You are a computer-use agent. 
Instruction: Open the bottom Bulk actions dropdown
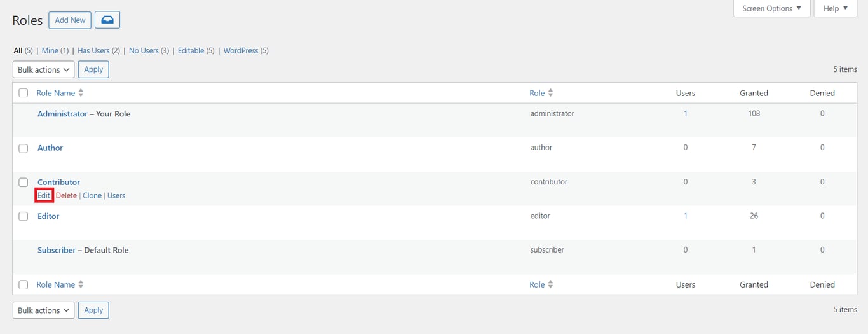pyautogui.click(x=43, y=310)
